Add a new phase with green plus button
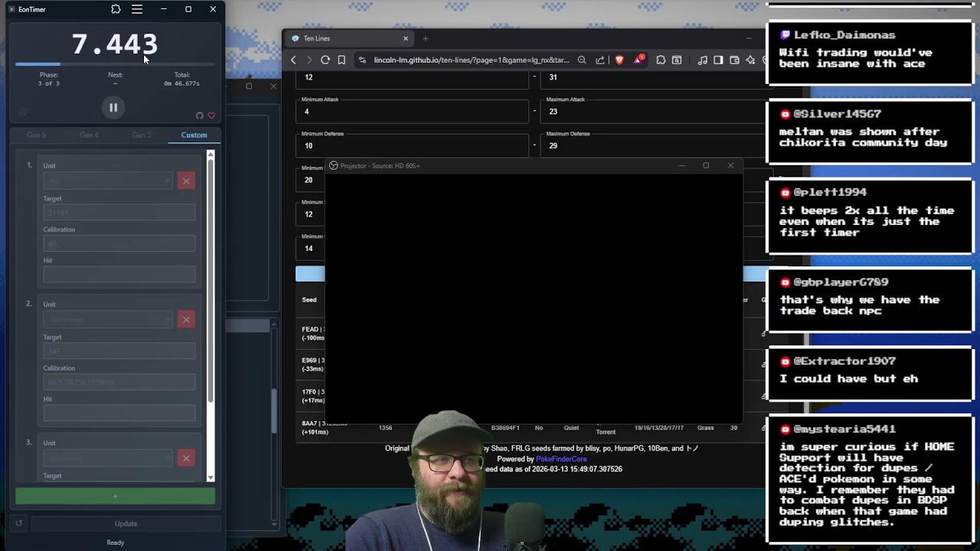 [115, 497]
